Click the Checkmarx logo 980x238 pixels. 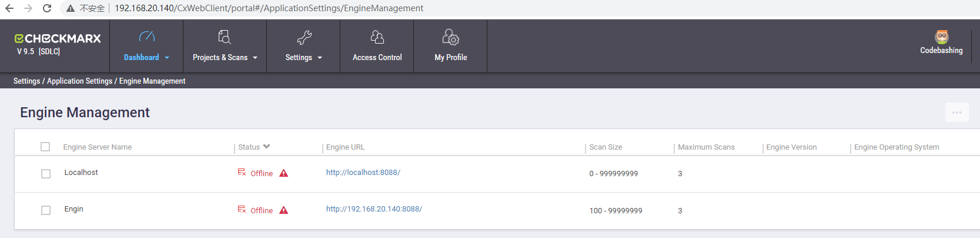tap(58, 39)
